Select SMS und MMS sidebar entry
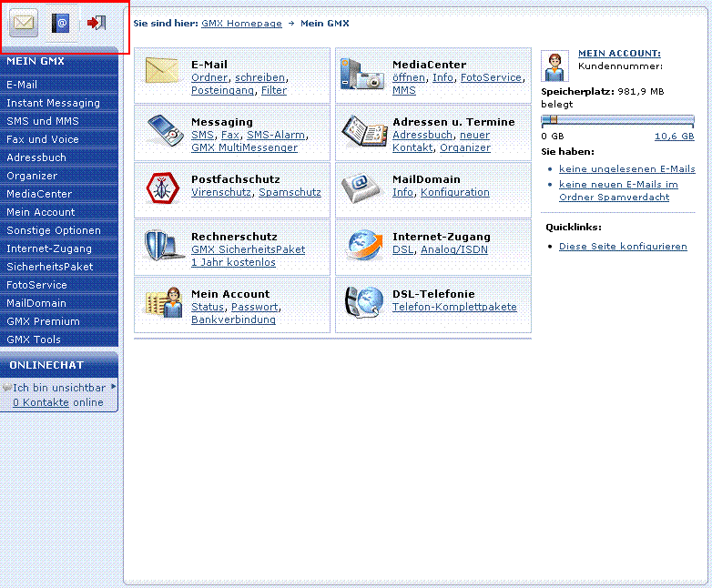 [x=59, y=121]
